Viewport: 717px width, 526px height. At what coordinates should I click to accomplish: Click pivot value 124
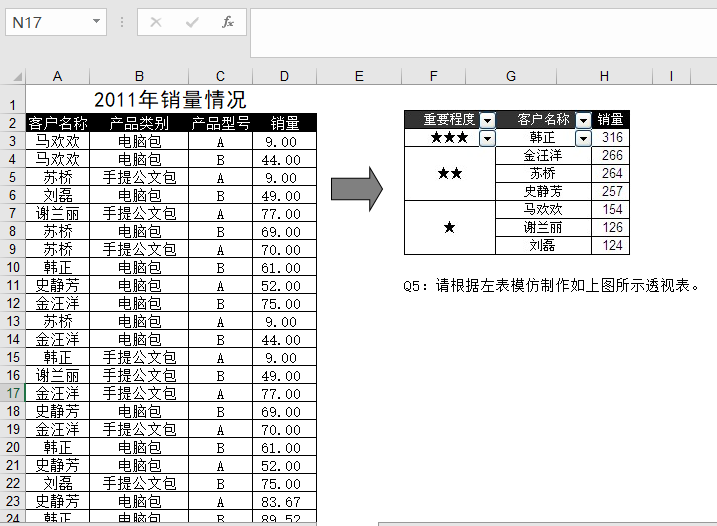(610, 245)
